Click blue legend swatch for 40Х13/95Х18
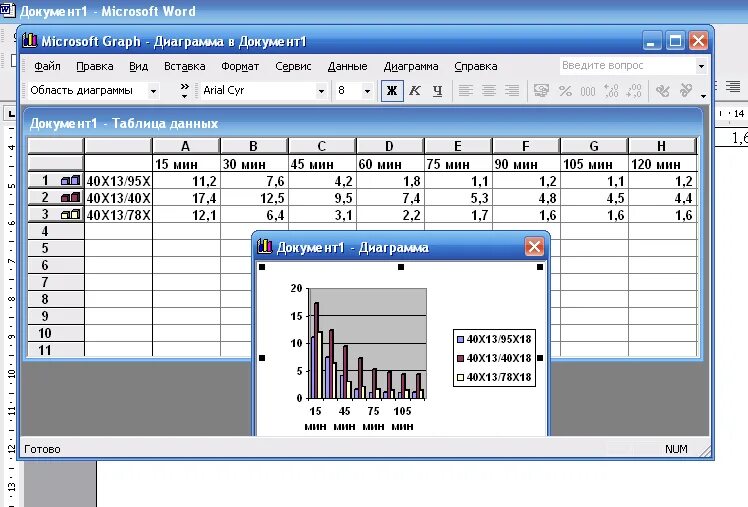 tap(460, 340)
